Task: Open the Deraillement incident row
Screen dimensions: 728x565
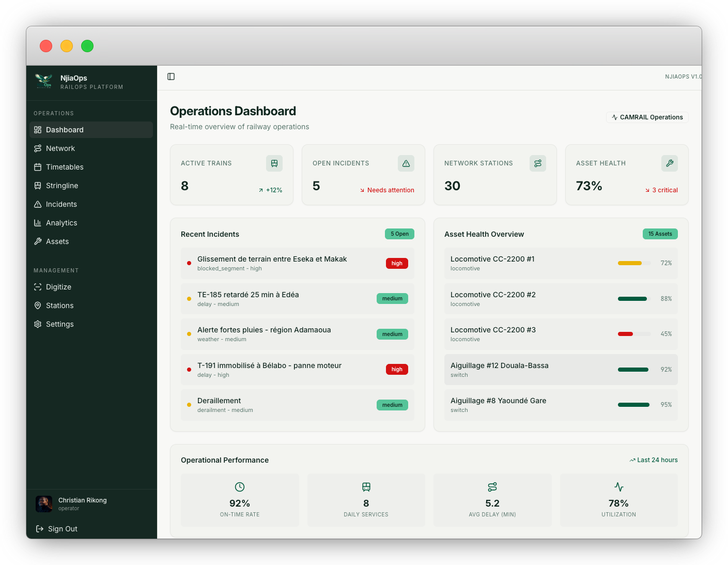Action: click(x=298, y=405)
